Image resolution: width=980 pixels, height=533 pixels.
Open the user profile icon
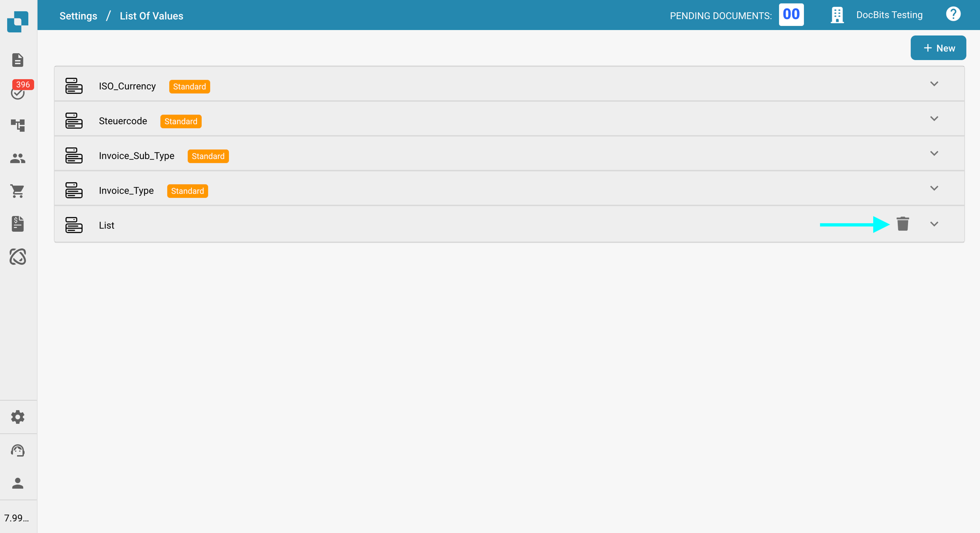coord(18,483)
